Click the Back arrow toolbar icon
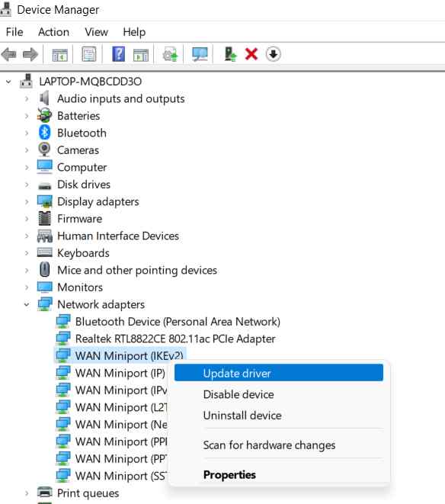Viewport: 445px width, 504px height. point(8,54)
